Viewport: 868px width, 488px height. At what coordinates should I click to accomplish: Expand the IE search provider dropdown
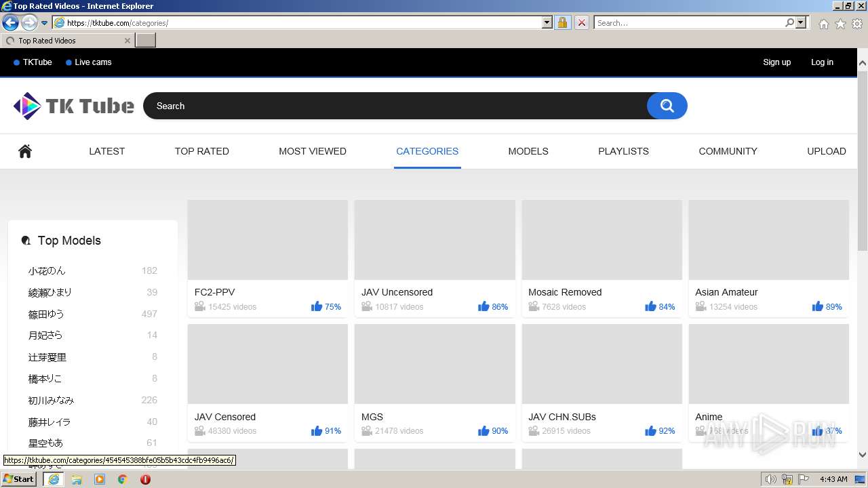801,22
